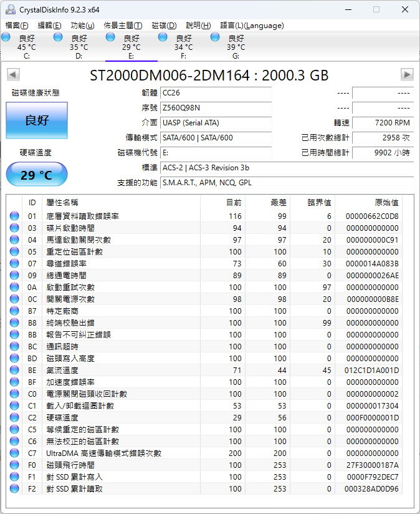The width and height of the screenshot is (420, 514).
Task: Click the disk title ST2000DM006-2DM164 : 2000.3 GB
Action: click(x=209, y=75)
